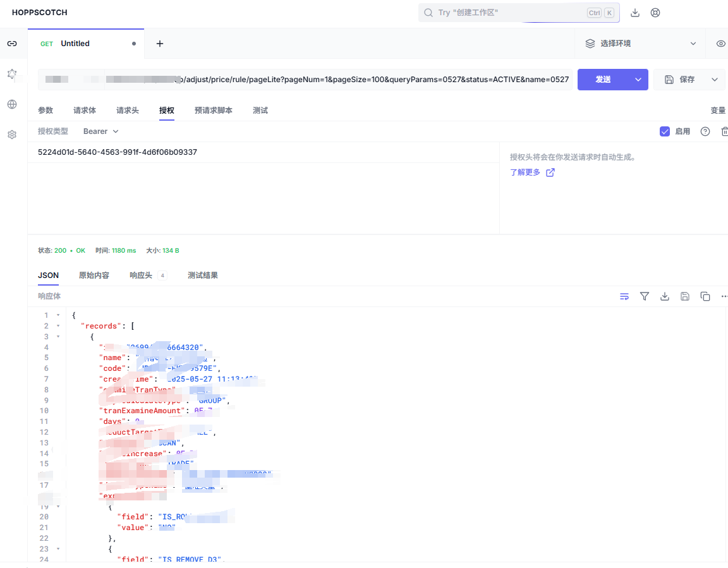Click the external link icon by 了解更多
Image resolution: width=728 pixels, height=568 pixels.
pyautogui.click(x=550, y=172)
